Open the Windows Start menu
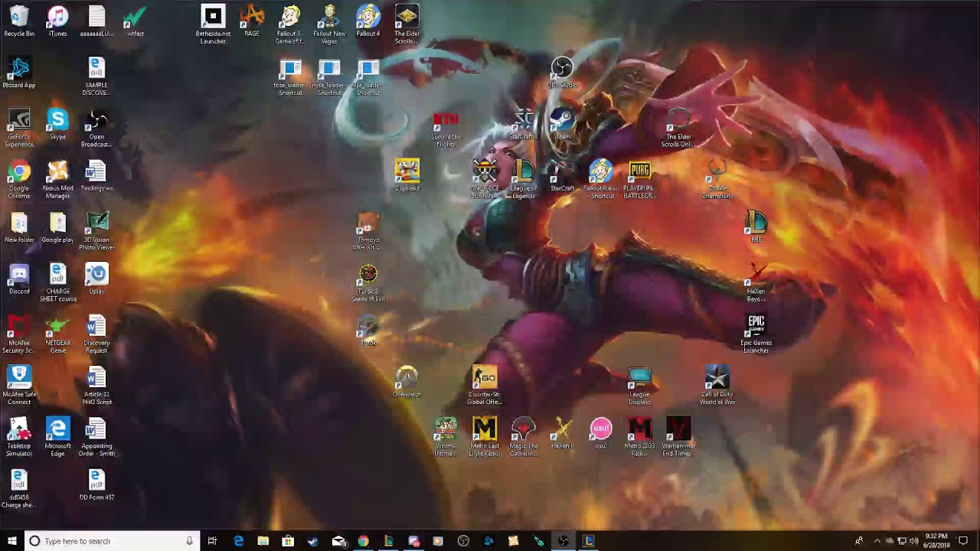 pyautogui.click(x=11, y=541)
